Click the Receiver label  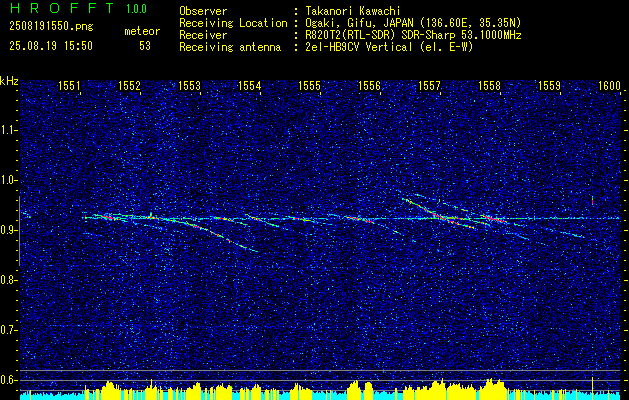point(203,35)
